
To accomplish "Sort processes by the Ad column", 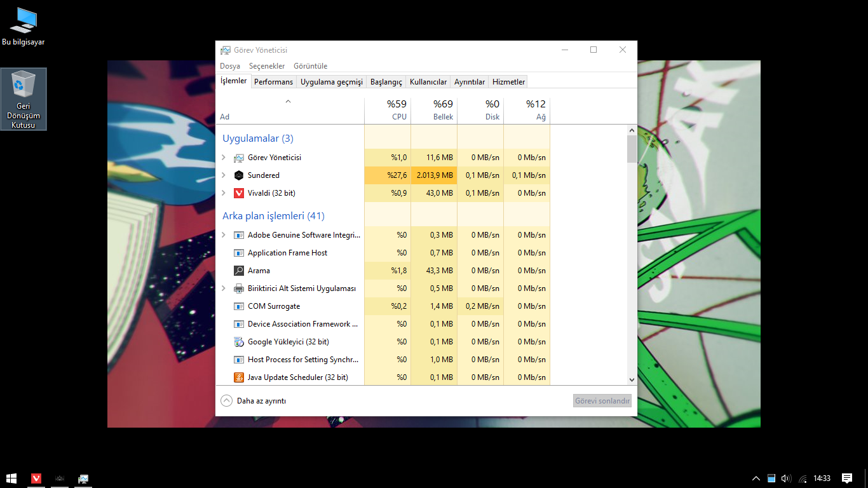I will click(x=290, y=111).
